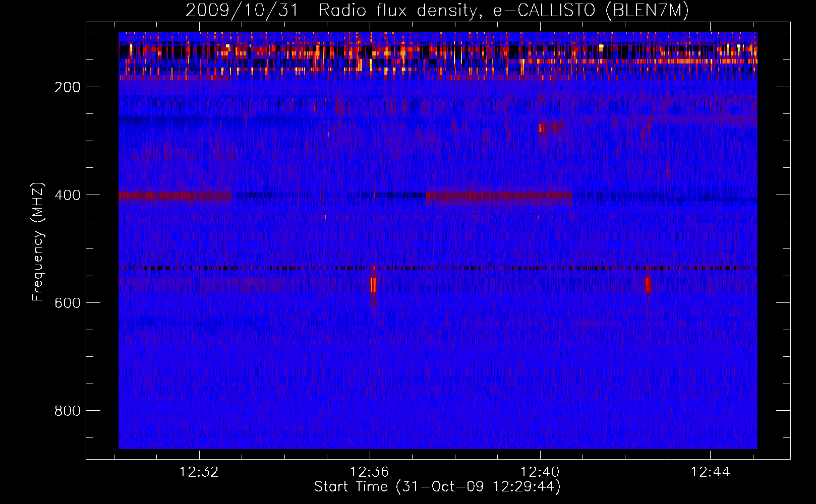Click the 12:36 time tick label
This screenshot has height=504, width=816.
pyautogui.click(x=370, y=472)
